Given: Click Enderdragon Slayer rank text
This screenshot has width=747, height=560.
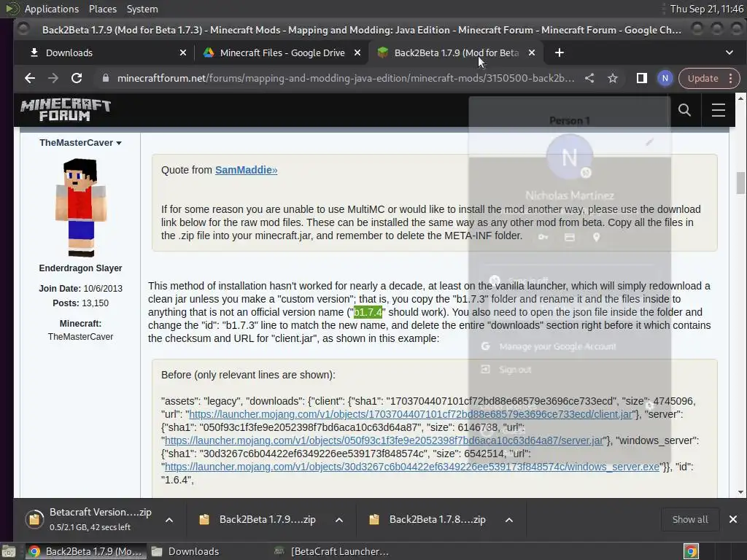Looking at the screenshot, I should (x=80, y=268).
